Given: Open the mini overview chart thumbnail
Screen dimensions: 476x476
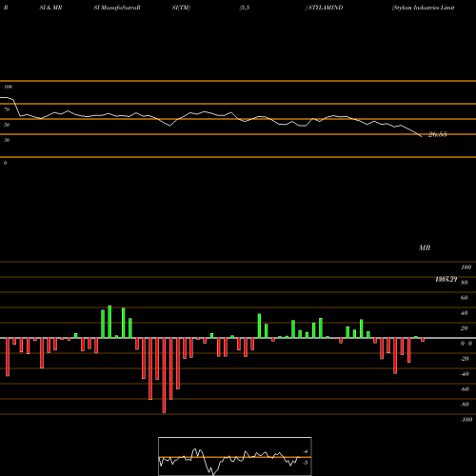Looking at the screenshot, I should (235, 456).
